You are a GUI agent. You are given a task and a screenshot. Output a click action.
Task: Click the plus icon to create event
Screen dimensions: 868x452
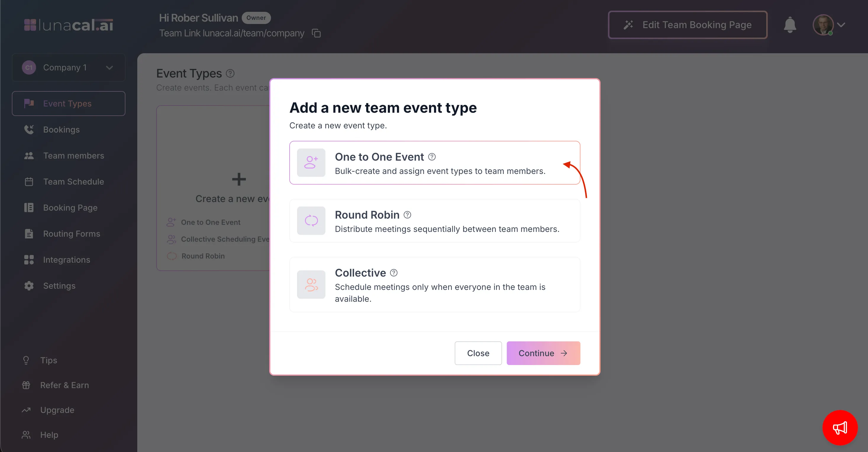[239, 179]
